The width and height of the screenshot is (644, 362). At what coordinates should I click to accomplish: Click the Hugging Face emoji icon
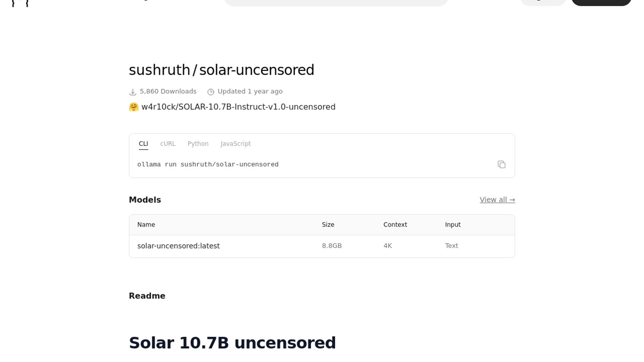point(133,107)
